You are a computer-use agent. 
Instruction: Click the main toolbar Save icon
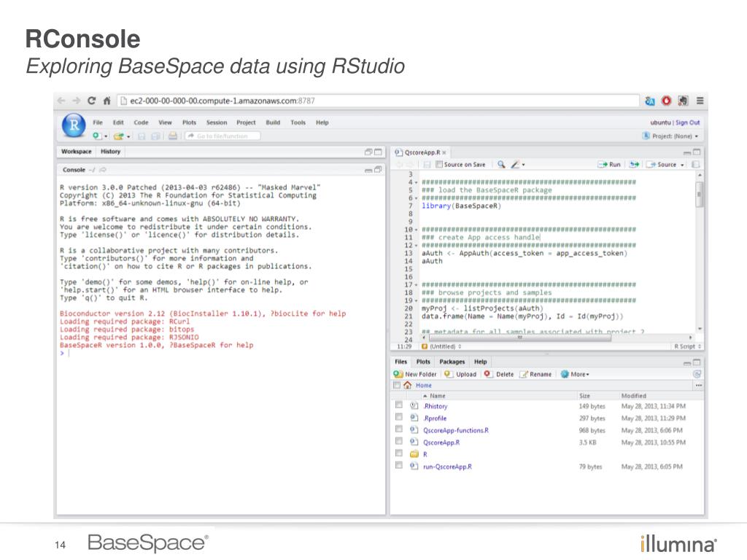click(142, 136)
